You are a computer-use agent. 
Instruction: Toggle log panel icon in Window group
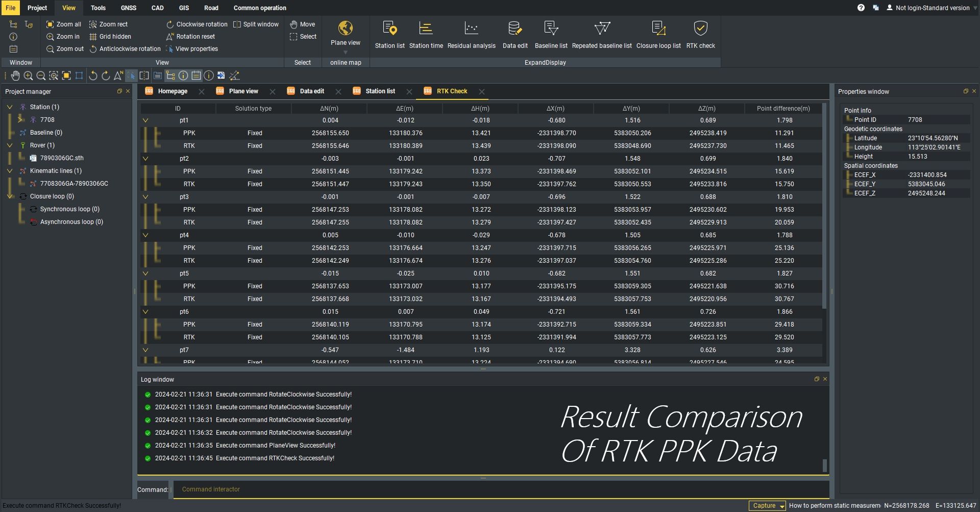tap(13, 49)
